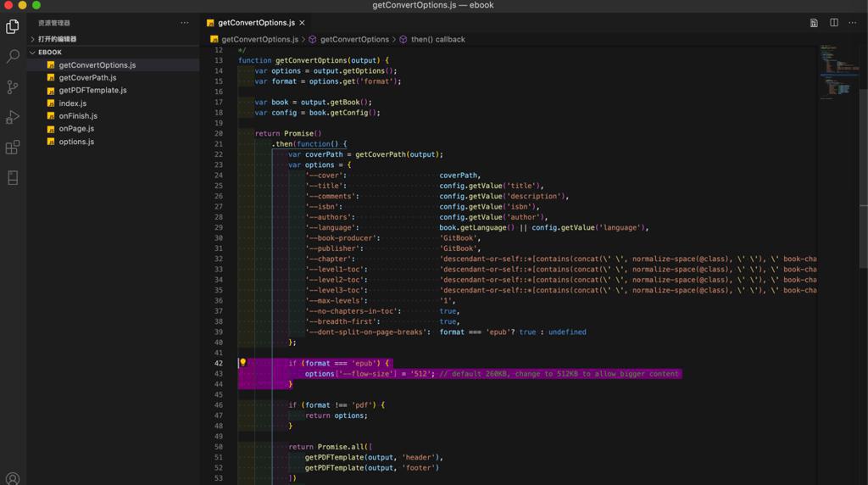Click line number 50 in gutter
868x485 pixels.
click(x=219, y=447)
